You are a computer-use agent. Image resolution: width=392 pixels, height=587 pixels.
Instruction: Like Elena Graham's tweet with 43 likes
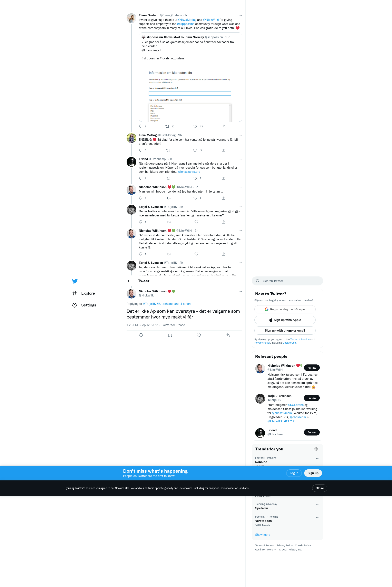(x=195, y=126)
